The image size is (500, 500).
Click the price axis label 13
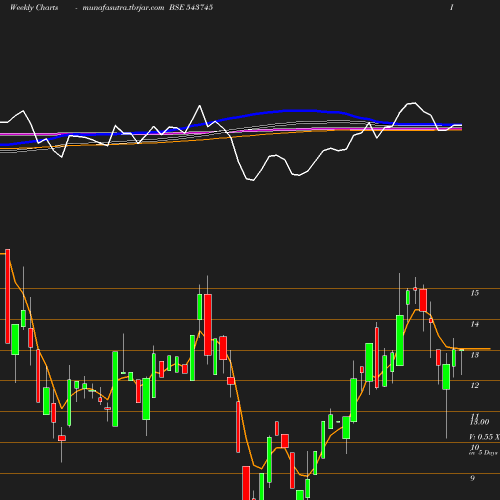pos(475,355)
